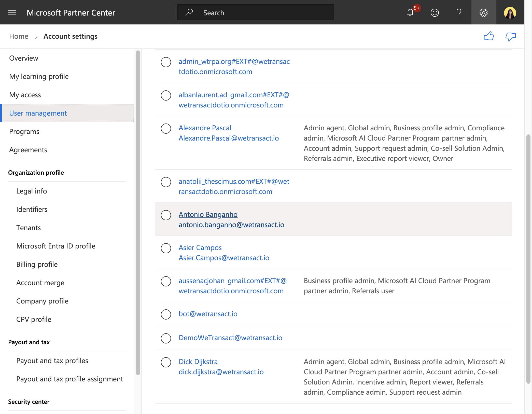Open Payout and tax profiles
532x414 pixels.
click(x=52, y=361)
